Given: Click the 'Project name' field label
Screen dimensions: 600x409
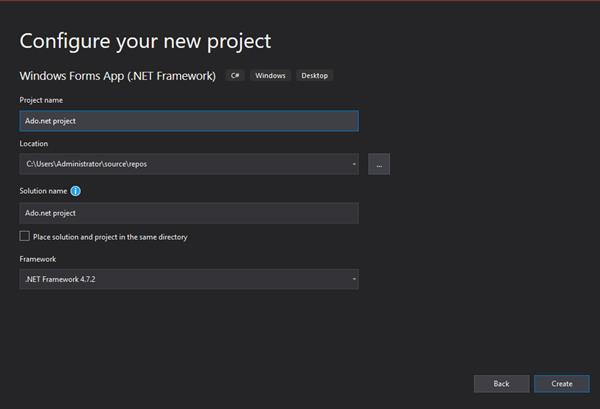Looking at the screenshot, I should (x=40, y=99).
